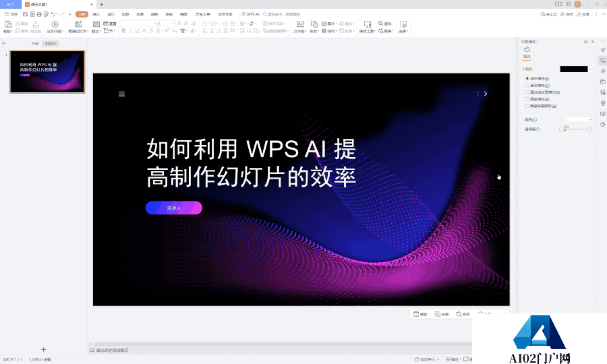Click the Print Preview icon
Screen dimensions: 607x364
pos(46,14)
